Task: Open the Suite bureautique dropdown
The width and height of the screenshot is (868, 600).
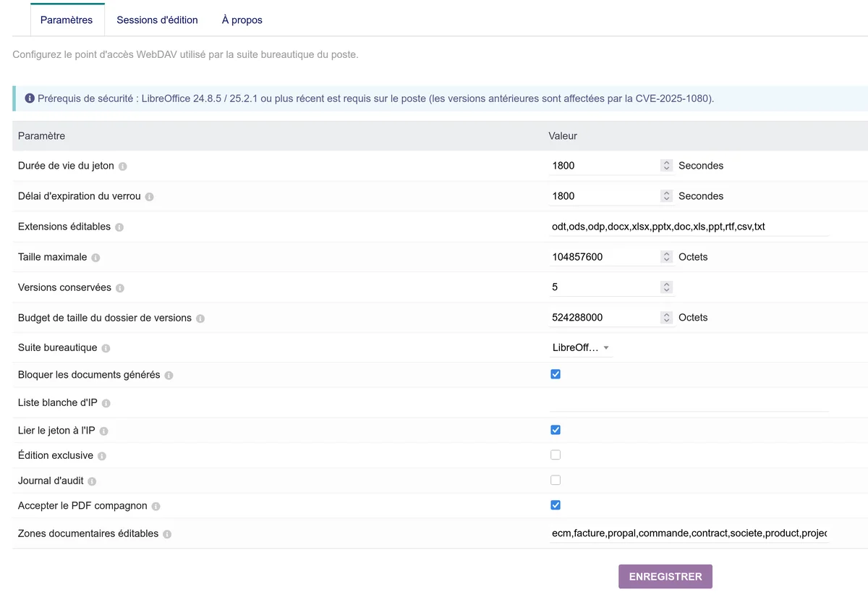Action: [582, 347]
